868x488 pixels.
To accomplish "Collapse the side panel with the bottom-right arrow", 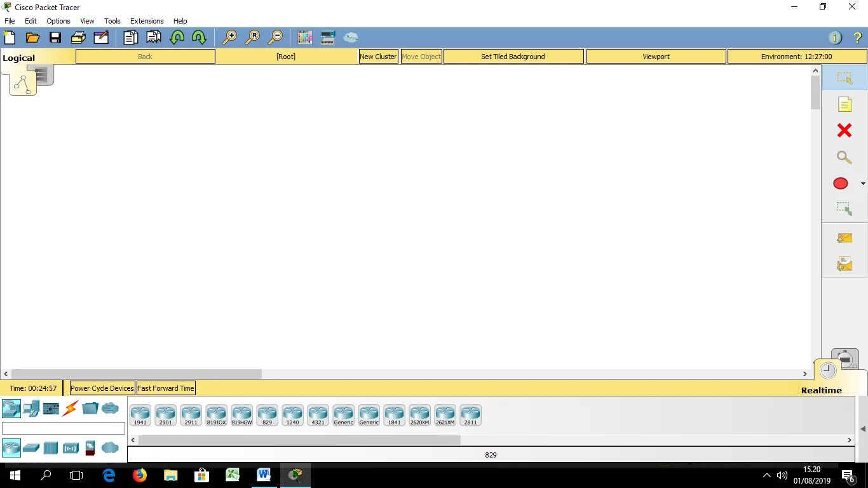I will point(863,429).
